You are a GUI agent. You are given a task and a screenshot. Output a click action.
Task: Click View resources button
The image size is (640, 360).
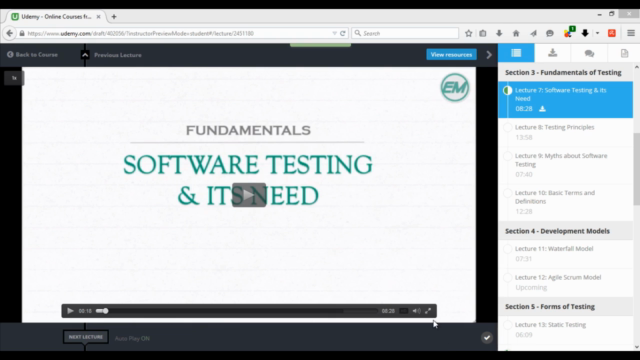tap(451, 55)
